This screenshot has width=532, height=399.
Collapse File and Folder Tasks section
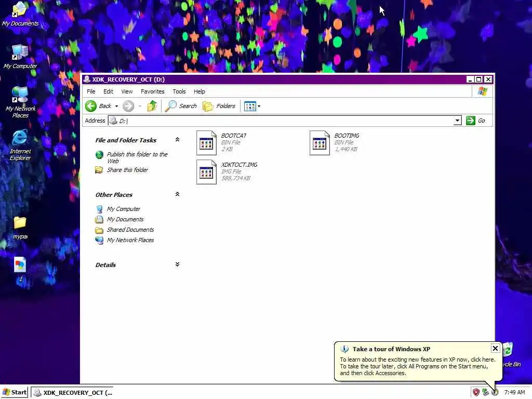pyautogui.click(x=177, y=139)
